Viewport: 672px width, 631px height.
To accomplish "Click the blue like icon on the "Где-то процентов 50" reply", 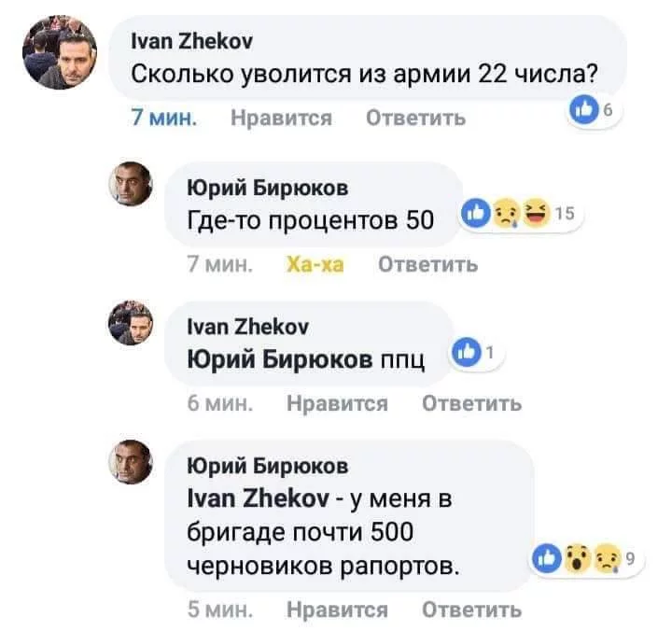I will [476, 211].
